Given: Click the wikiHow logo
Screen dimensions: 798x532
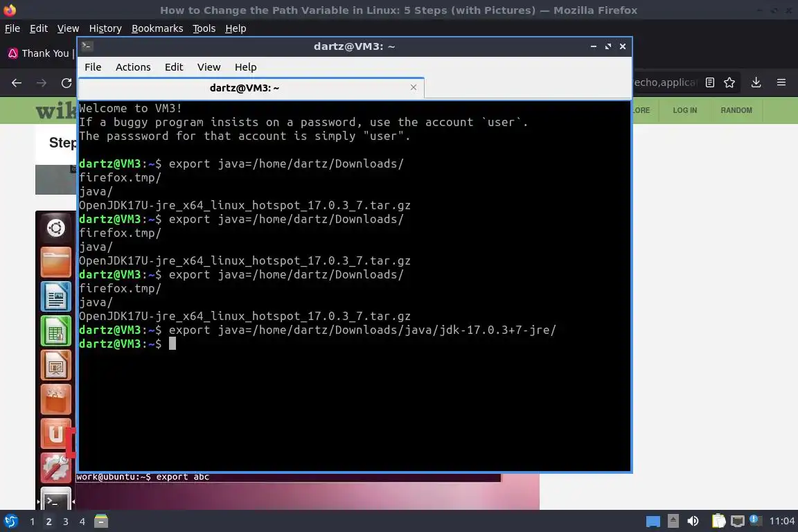Looking at the screenshot, I should (x=56, y=110).
